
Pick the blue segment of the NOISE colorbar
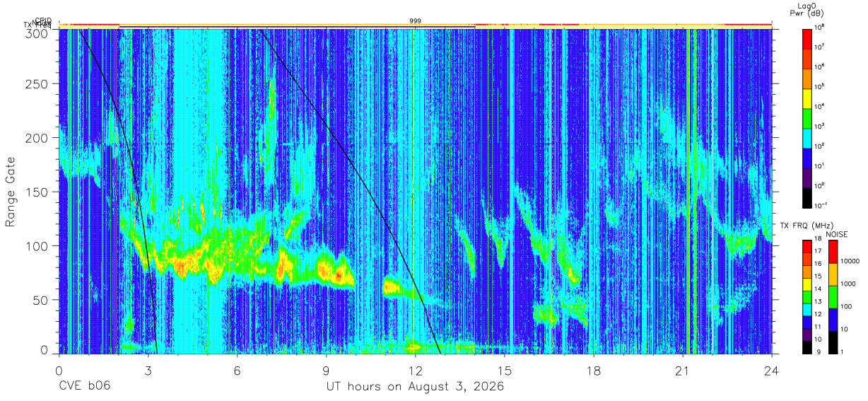(x=833, y=320)
